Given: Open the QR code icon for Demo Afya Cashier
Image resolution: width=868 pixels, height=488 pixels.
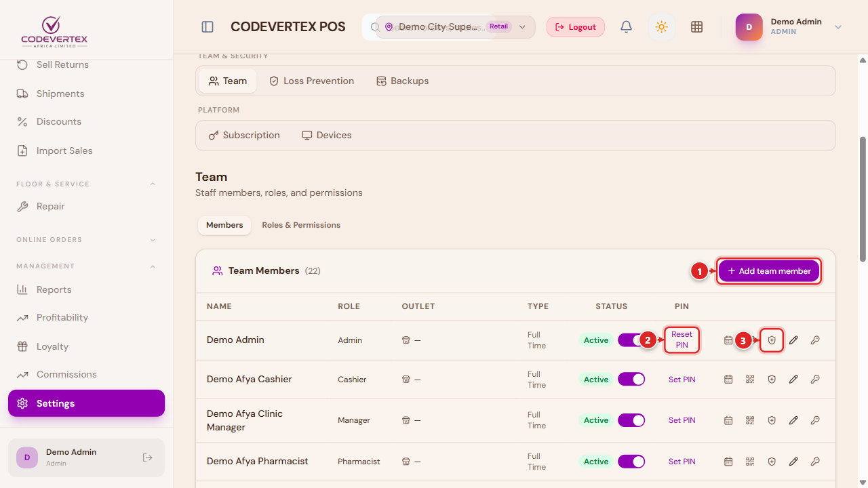Looking at the screenshot, I should (x=750, y=380).
